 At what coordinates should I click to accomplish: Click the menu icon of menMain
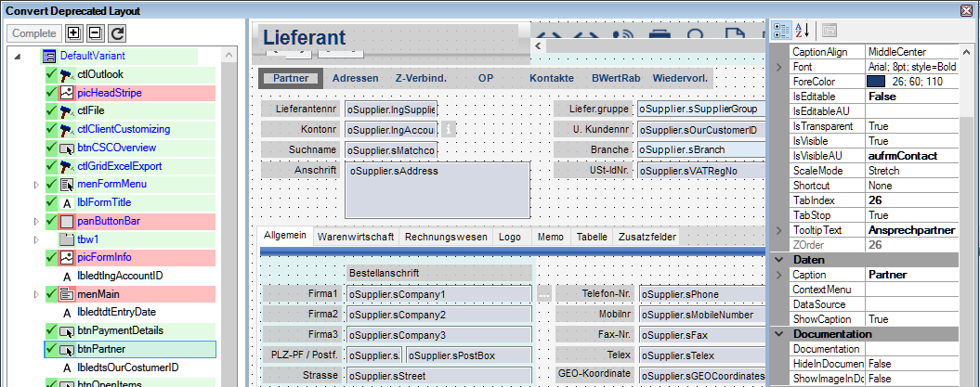tap(66, 294)
